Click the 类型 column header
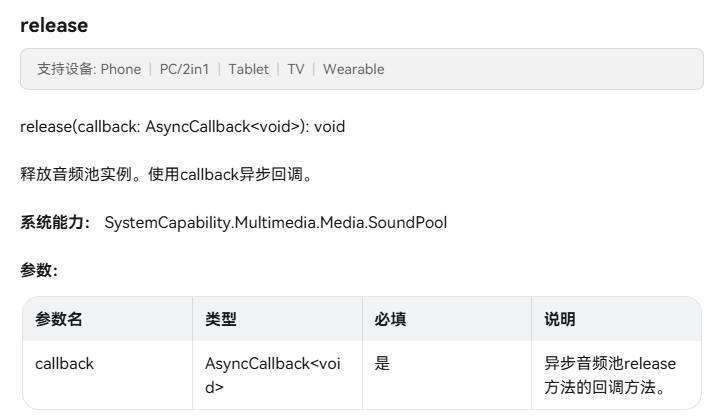The height and width of the screenshot is (419, 708). 220,320
